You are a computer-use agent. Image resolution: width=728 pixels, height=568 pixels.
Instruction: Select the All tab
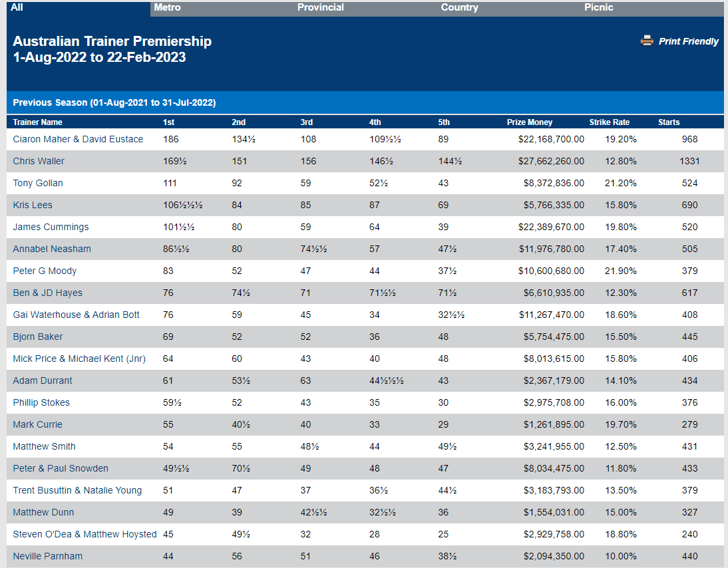(17, 7)
